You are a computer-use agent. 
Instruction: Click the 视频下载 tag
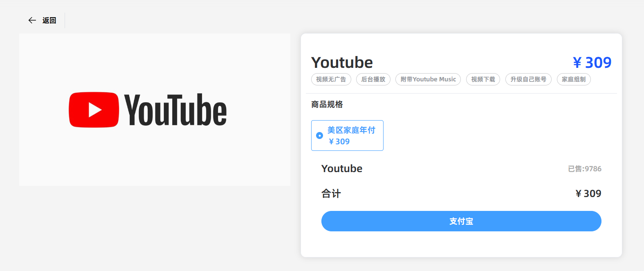(483, 79)
